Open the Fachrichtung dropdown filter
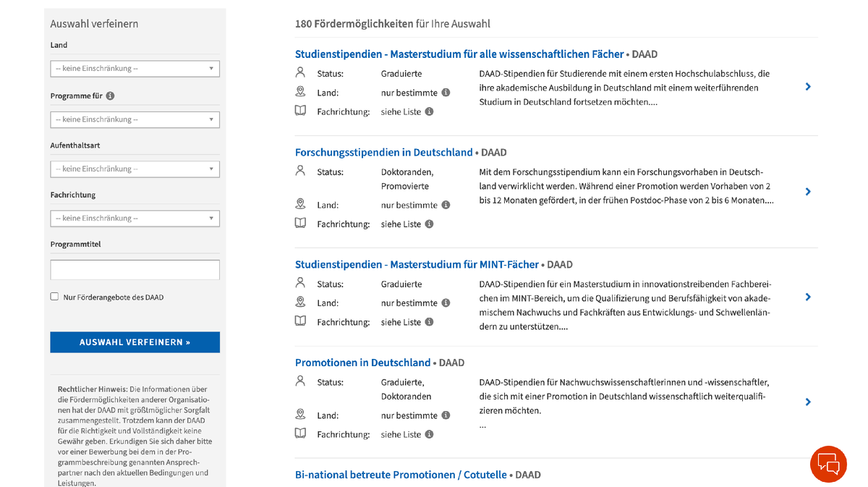This screenshot has width=868, height=487. pos(135,218)
